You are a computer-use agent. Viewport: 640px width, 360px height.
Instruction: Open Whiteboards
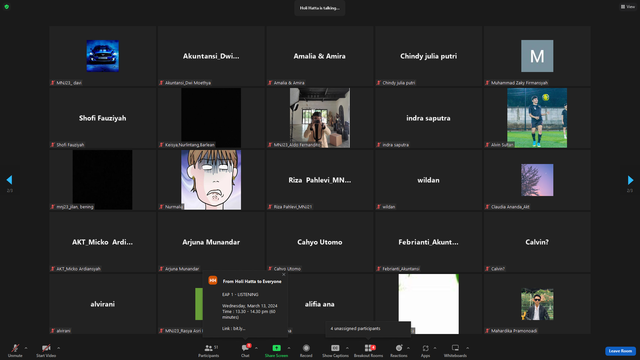(x=455, y=350)
